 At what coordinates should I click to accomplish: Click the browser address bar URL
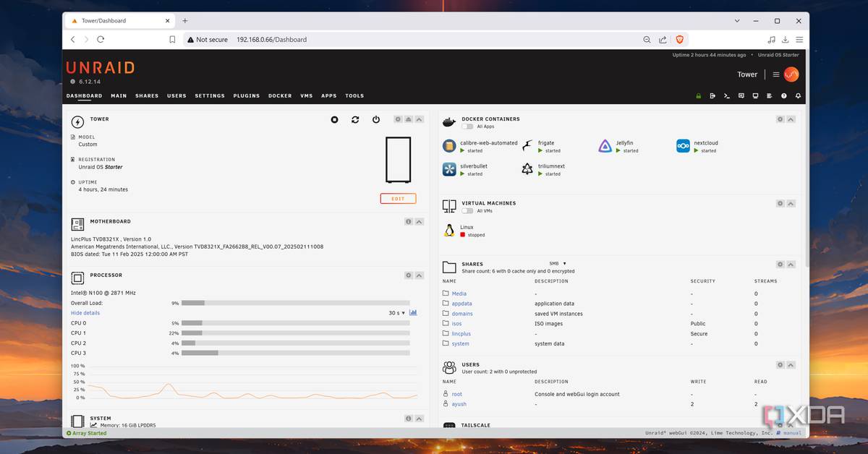(x=271, y=40)
